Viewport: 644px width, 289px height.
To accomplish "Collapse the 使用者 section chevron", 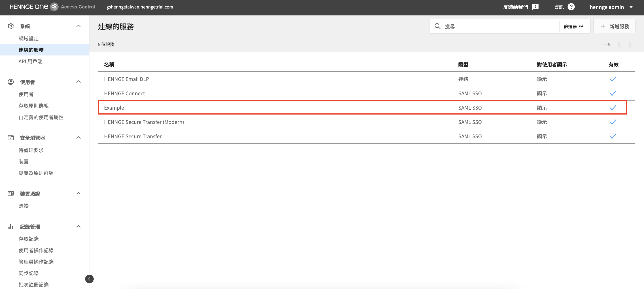I will coord(78,82).
